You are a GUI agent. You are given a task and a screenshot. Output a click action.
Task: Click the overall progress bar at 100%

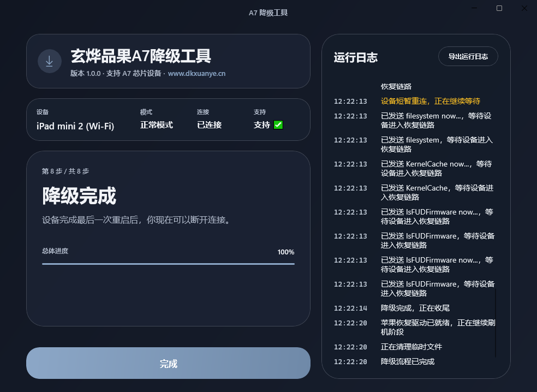[x=168, y=264]
